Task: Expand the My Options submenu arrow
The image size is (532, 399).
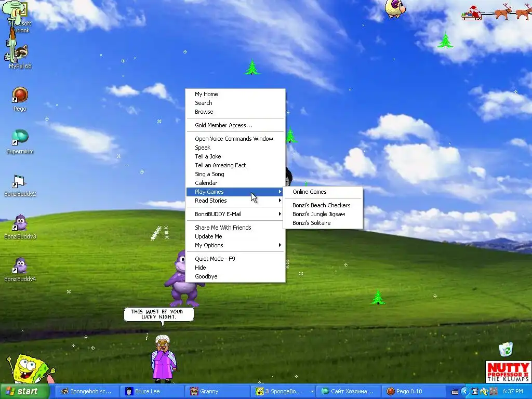Action: point(280,245)
